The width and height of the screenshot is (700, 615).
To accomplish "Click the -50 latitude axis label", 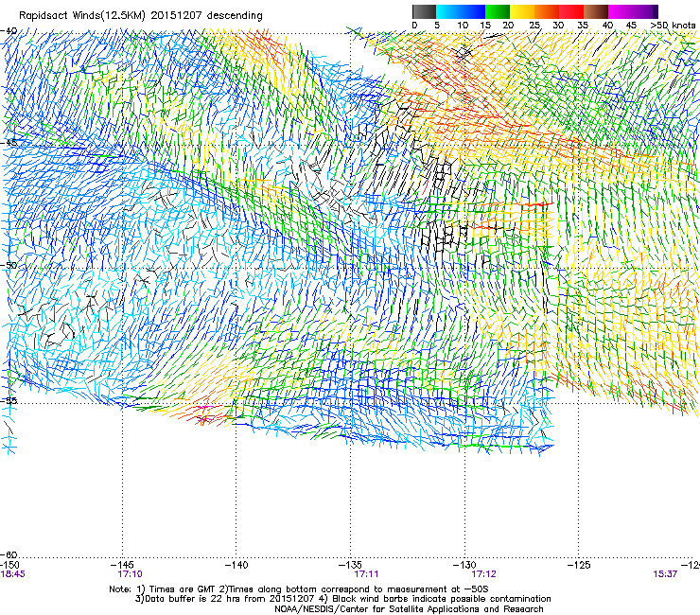I will pos(9,265).
